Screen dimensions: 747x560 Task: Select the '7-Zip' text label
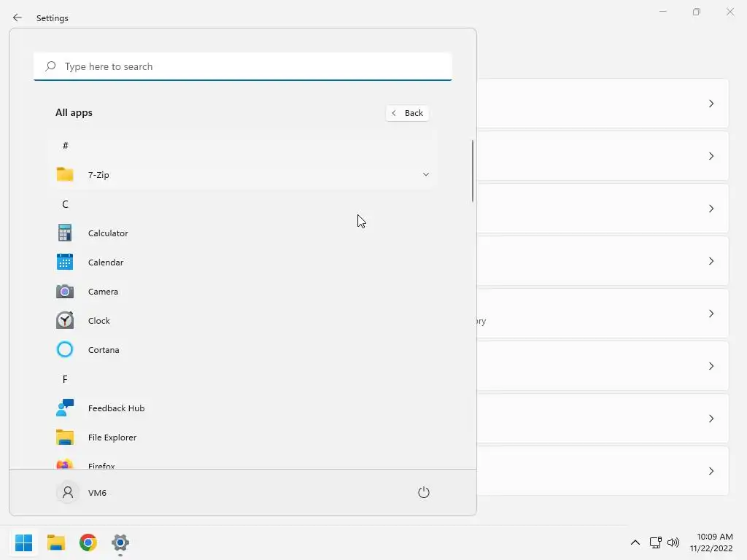pyautogui.click(x=98, y=174)
